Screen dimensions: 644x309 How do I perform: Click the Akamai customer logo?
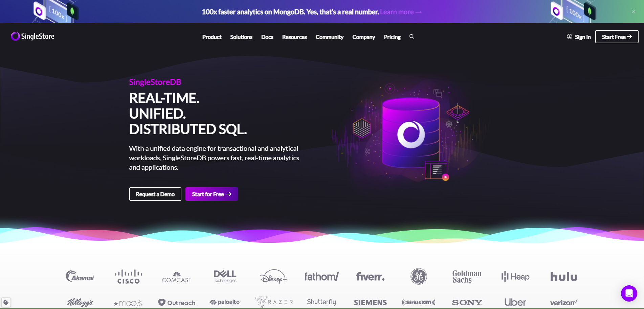pos(80,276)
